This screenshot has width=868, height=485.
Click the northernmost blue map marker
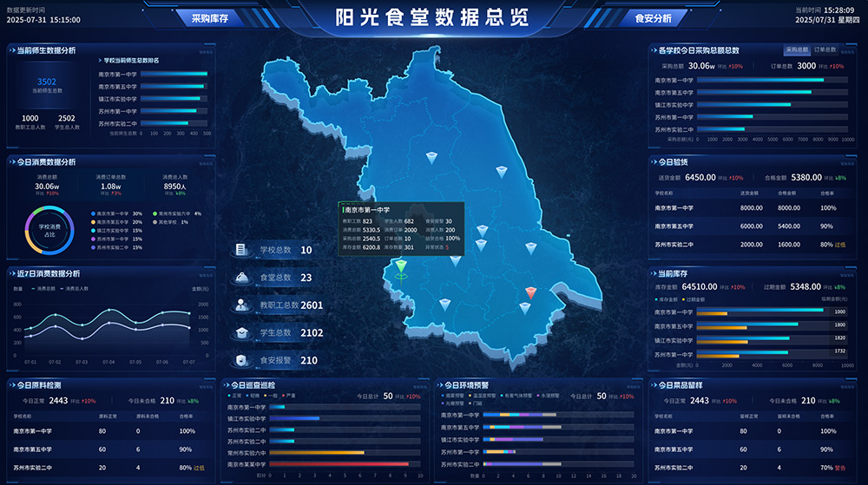430,157
